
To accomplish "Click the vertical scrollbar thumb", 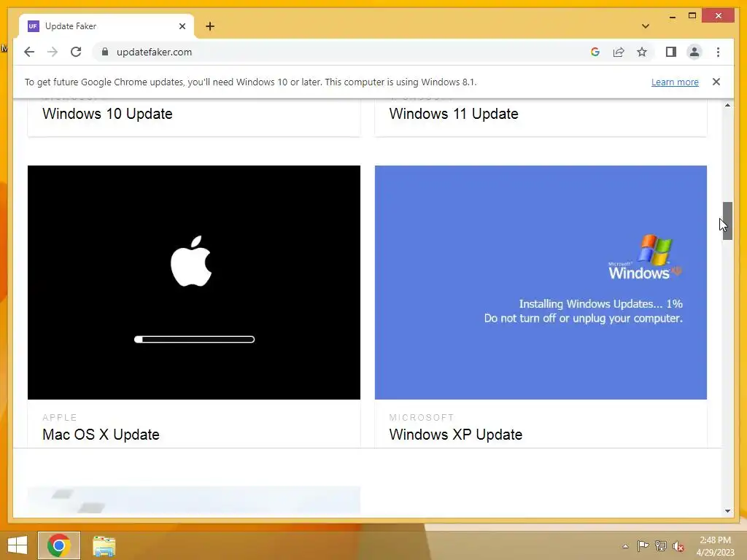I will [x=727, y=220].
